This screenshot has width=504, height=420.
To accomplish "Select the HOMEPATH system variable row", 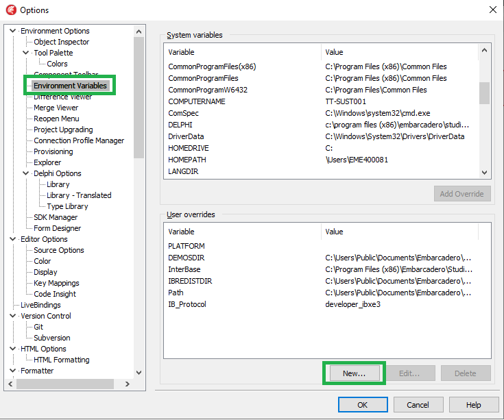I will click(322, 160).
